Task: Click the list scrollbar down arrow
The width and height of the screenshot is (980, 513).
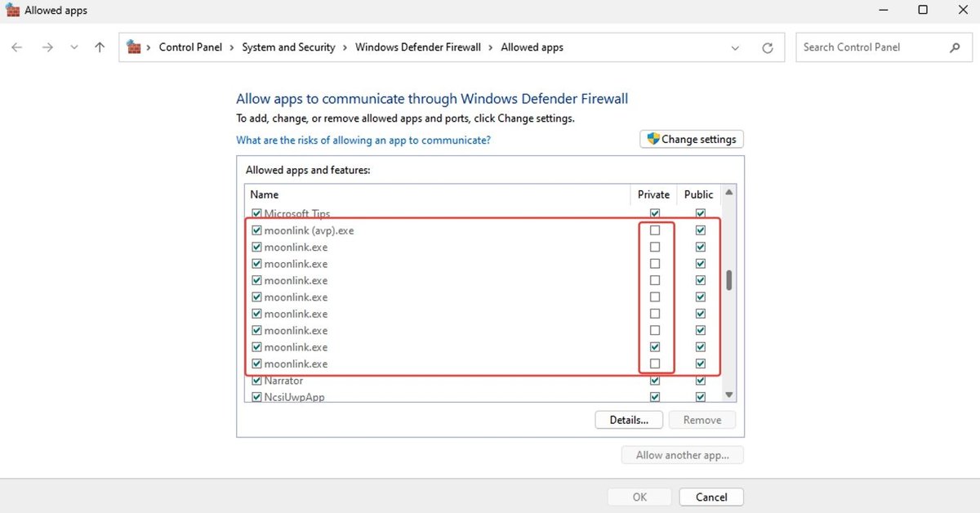Action: tap(729, 395)
